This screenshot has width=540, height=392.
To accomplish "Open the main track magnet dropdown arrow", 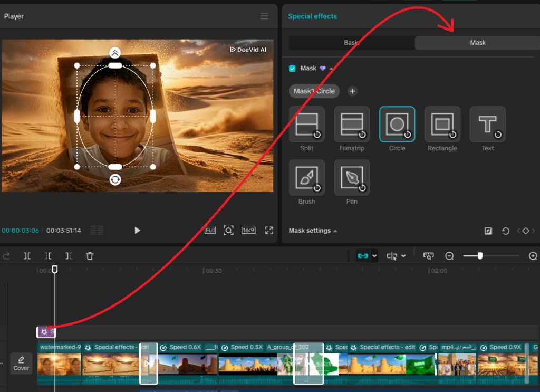I will (375, 256).
